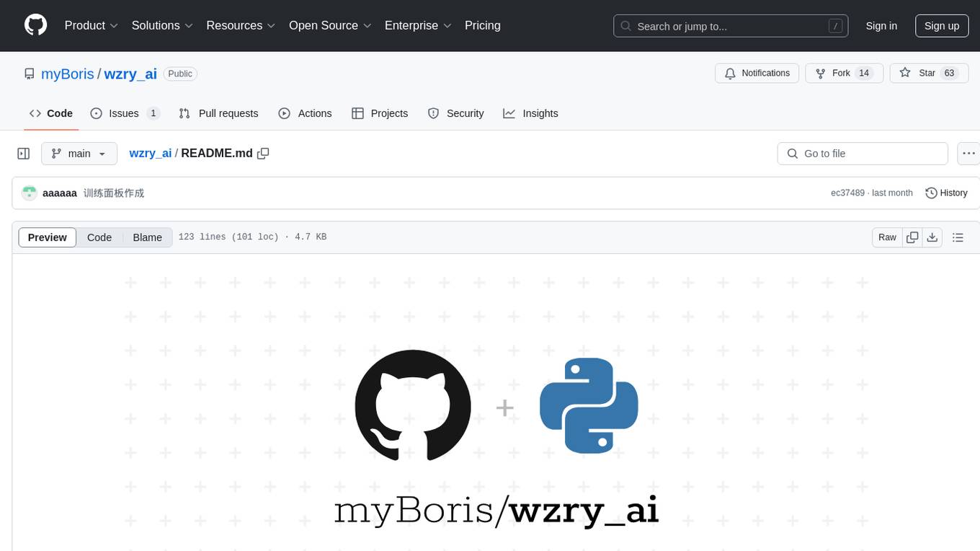Viewport: 980px width, 551px height.
Task: Open the wzry_ai repository link in header
Action: tap(130, 74)
